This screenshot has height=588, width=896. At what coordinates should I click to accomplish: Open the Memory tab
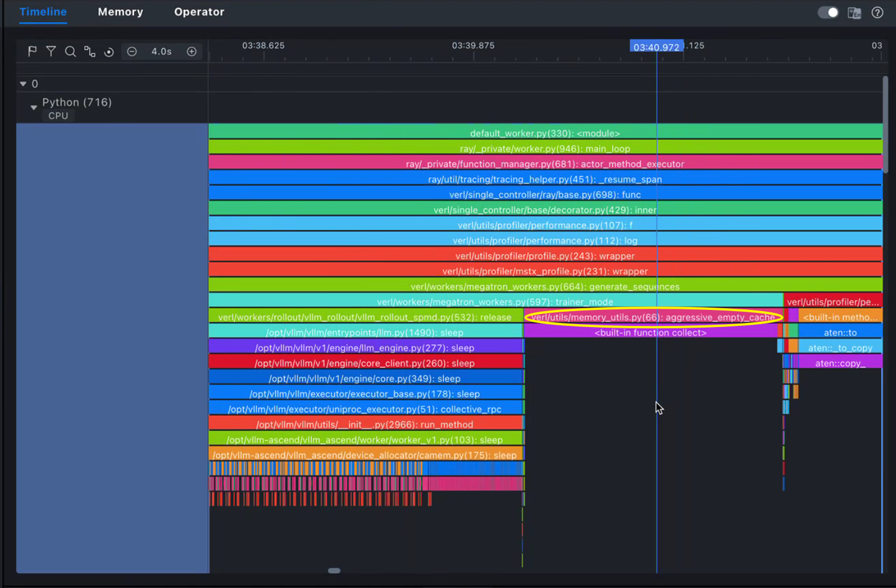point(120,12)
